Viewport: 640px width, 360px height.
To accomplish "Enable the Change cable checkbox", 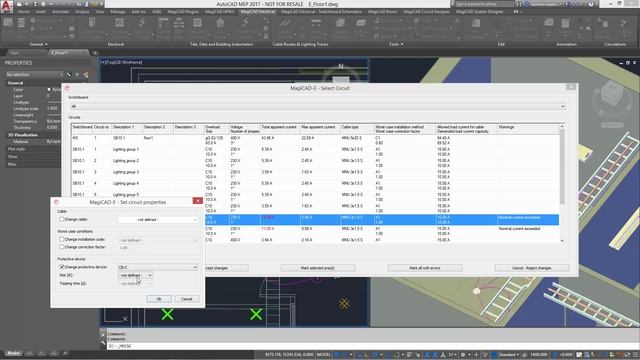I will click(62, 220).
